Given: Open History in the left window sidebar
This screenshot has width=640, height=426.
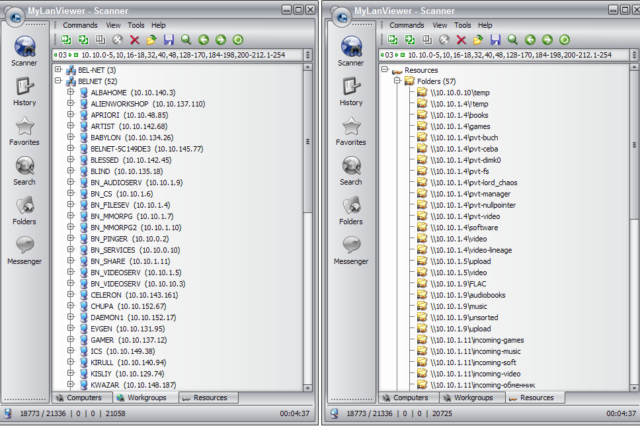Looking at the screenshot, I should pos(24,91).
